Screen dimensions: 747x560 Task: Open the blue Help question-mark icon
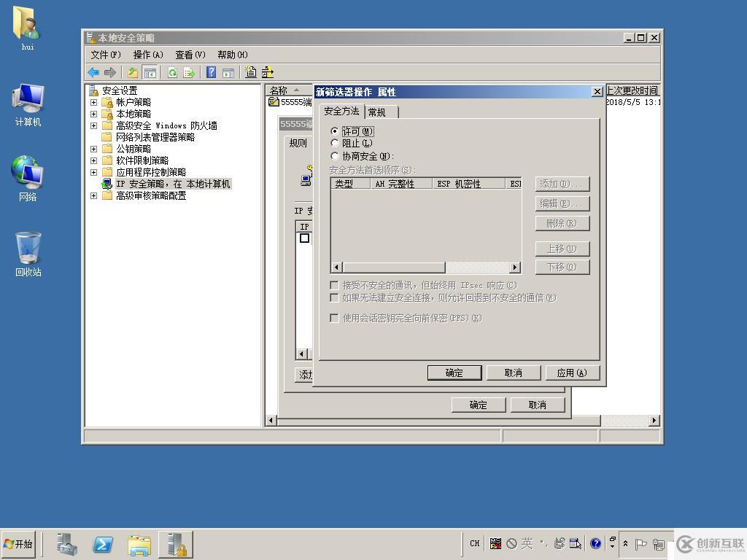211,72
